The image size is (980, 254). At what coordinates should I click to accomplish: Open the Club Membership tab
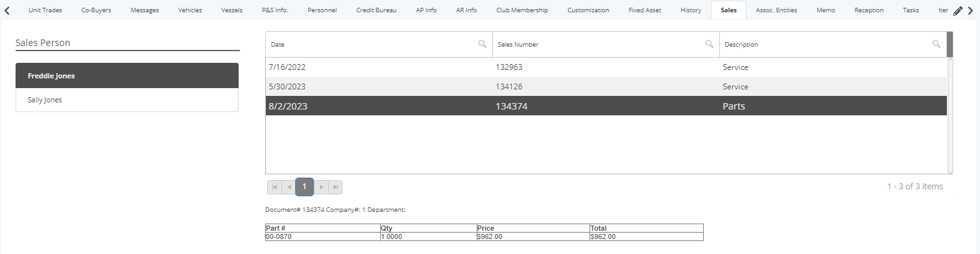522,10
